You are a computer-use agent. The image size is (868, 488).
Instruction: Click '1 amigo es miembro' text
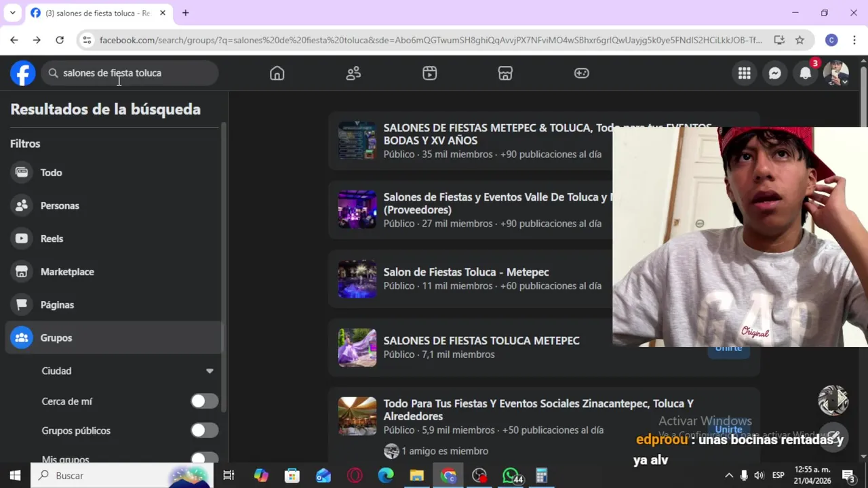pos(444,451)
